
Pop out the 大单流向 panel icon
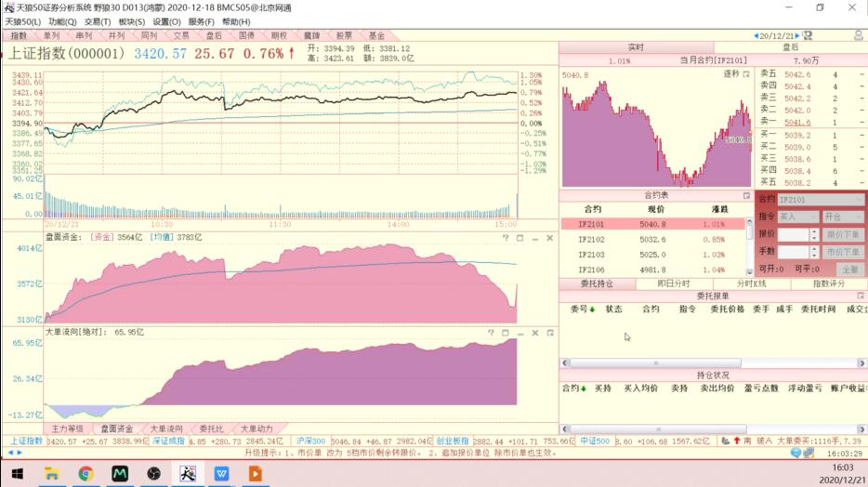(550, 333)
